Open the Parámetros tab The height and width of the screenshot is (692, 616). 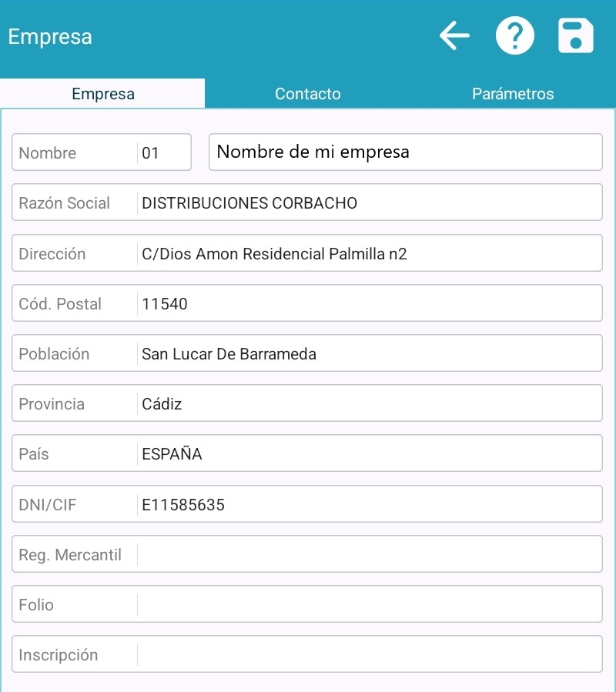pos(513,94)
